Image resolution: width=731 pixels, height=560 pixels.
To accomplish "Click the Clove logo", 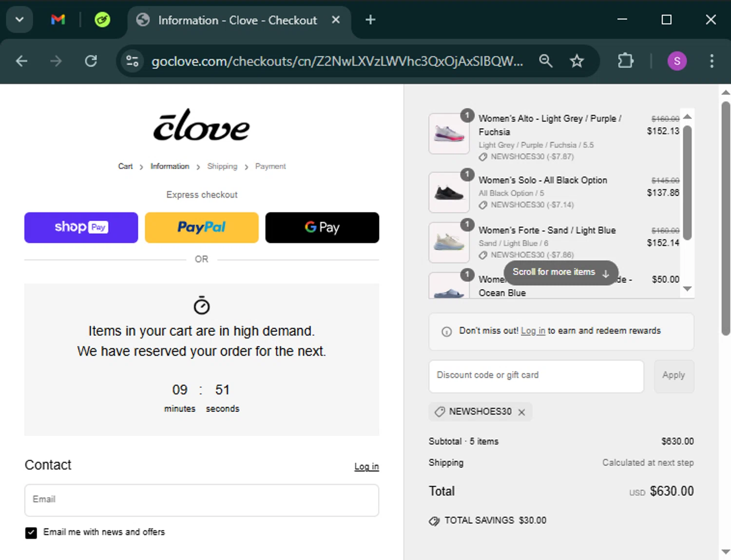I will 202,125.
